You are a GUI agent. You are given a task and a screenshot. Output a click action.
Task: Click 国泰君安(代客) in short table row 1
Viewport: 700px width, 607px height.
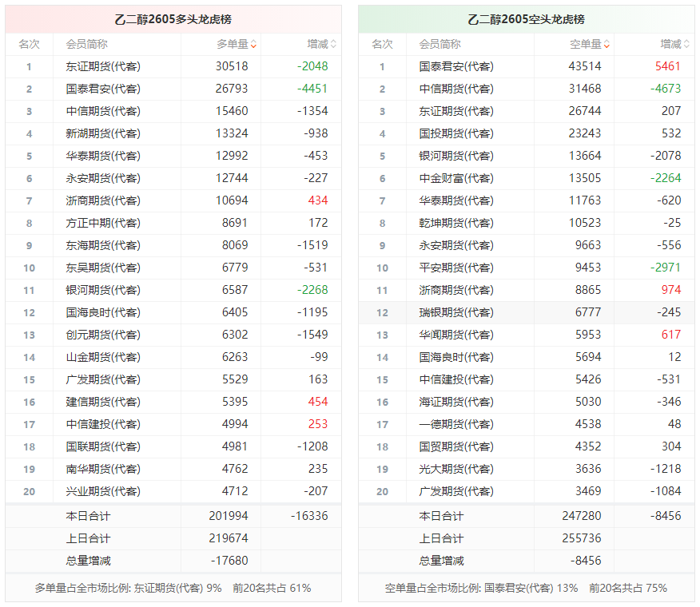pos(456,66)
